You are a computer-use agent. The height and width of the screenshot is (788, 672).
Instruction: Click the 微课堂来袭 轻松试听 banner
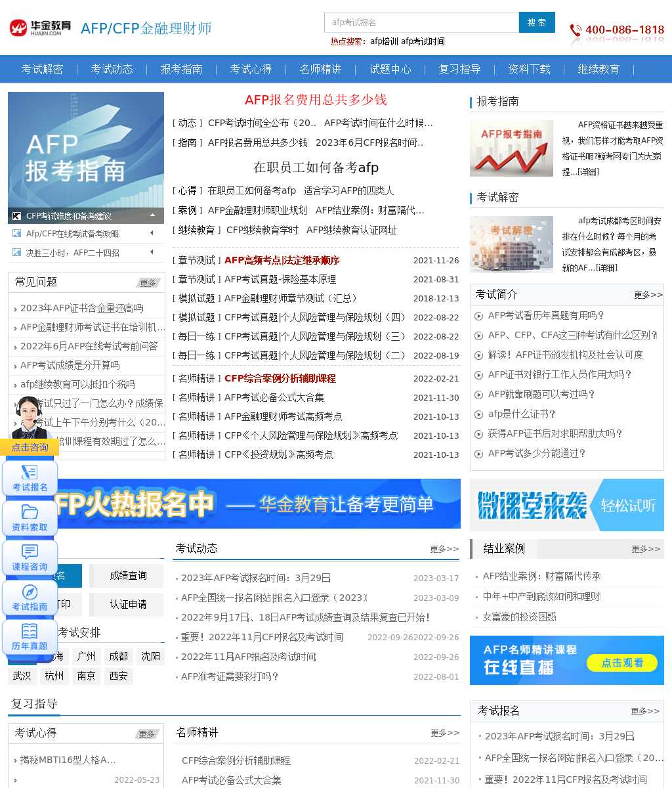tap(567, 505)
